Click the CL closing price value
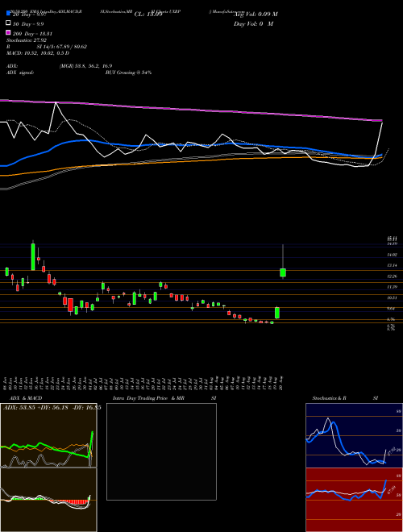Screen dimensions: 403x532 coord(148,15)
